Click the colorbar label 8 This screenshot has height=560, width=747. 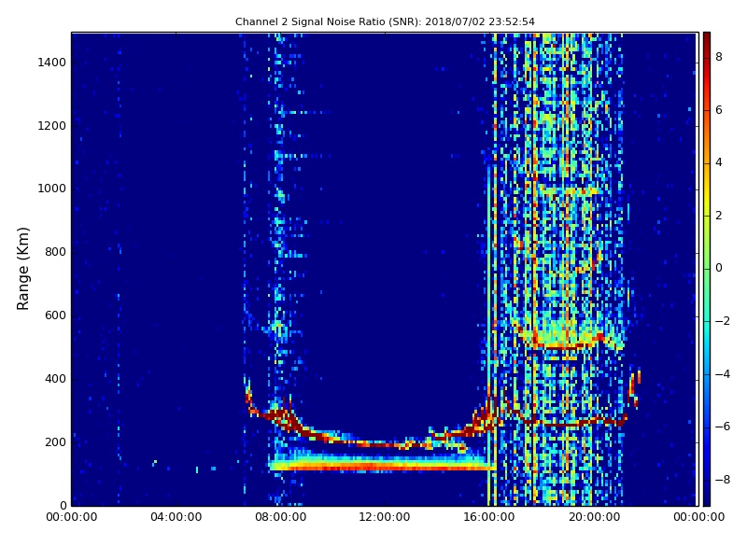click(x=719, y=57)
